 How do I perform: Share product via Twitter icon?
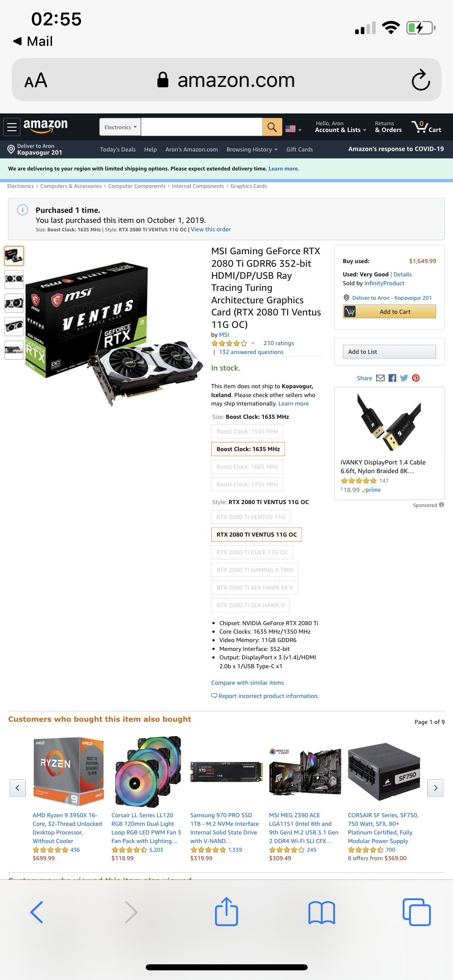(x=404, y=378)
